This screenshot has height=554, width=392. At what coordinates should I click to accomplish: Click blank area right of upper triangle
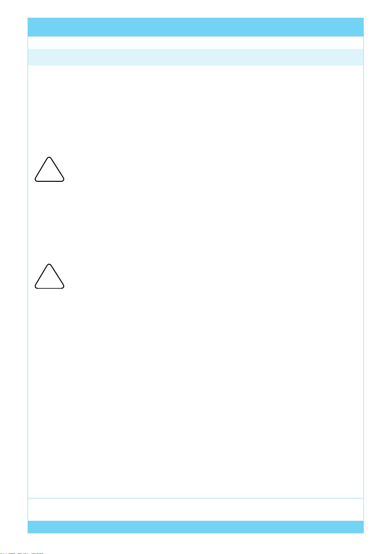point(214,169)
